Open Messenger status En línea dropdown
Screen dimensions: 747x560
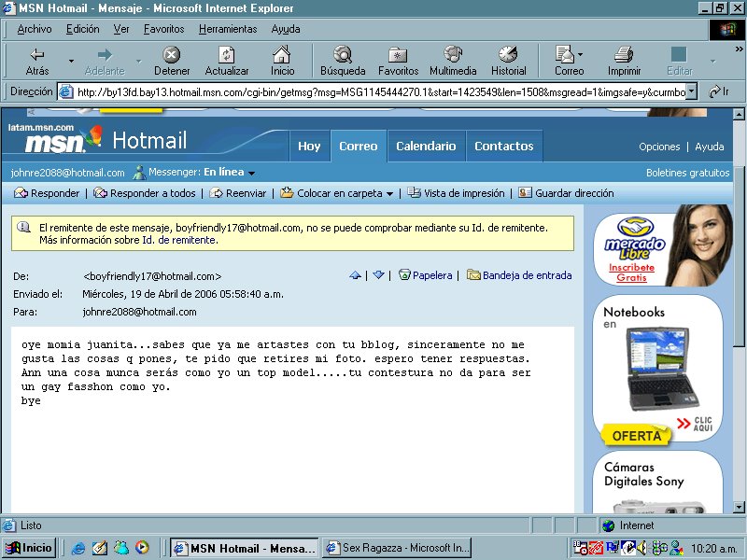[x=251, y=173]
